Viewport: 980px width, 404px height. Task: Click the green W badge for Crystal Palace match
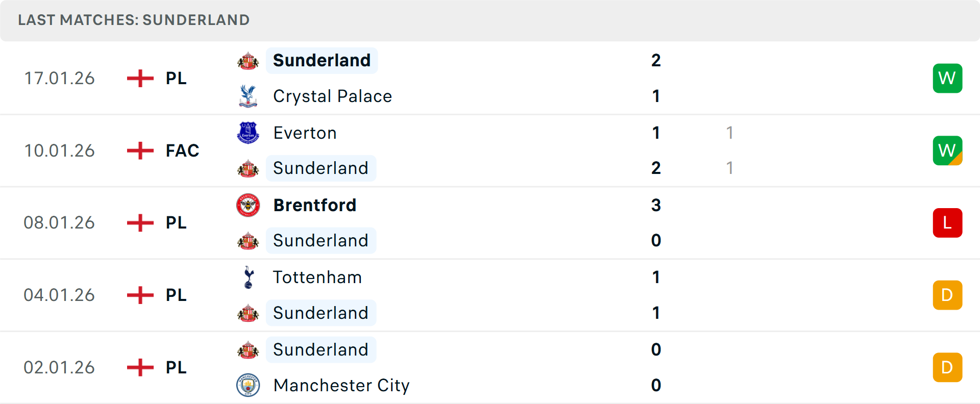[x=947, y=78]
